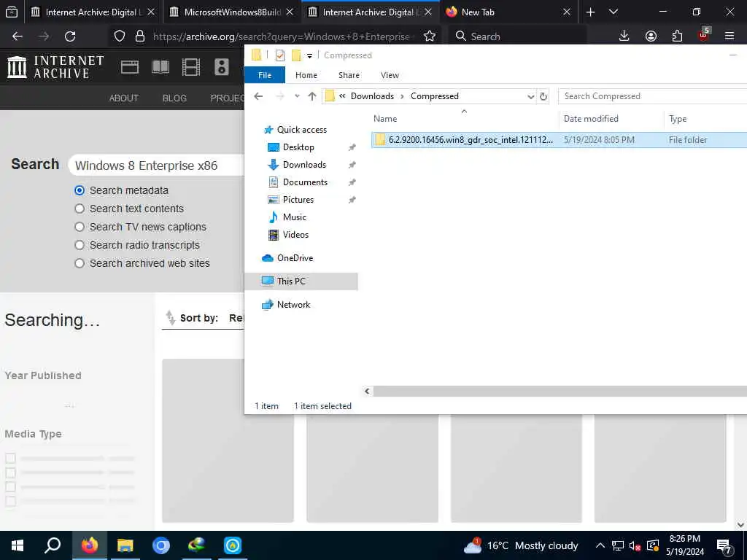The width and height of the screenshot is (747, 560).
Task: Open File Explorer from the taskbar
Action: [125, 545]
